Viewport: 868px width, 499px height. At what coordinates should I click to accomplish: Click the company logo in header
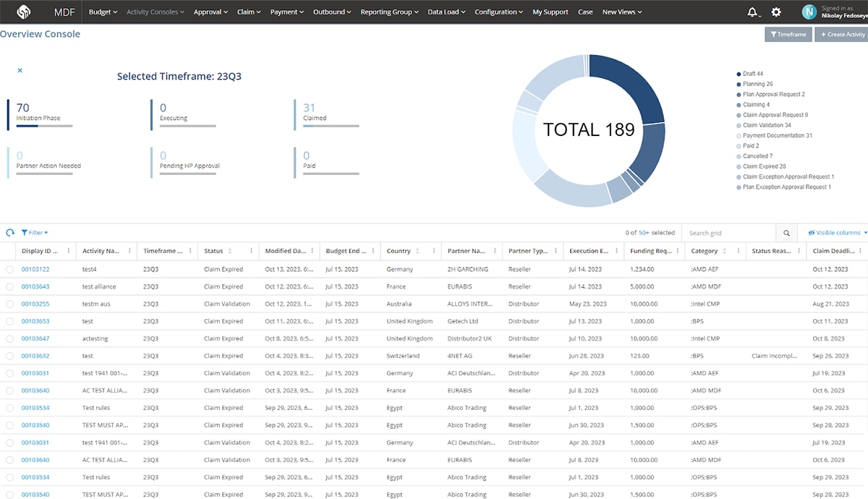click(24, 12)
